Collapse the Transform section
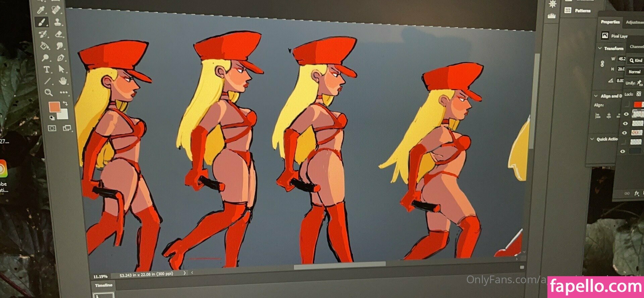Screen dimensions: 644x298 click(600, 48)
